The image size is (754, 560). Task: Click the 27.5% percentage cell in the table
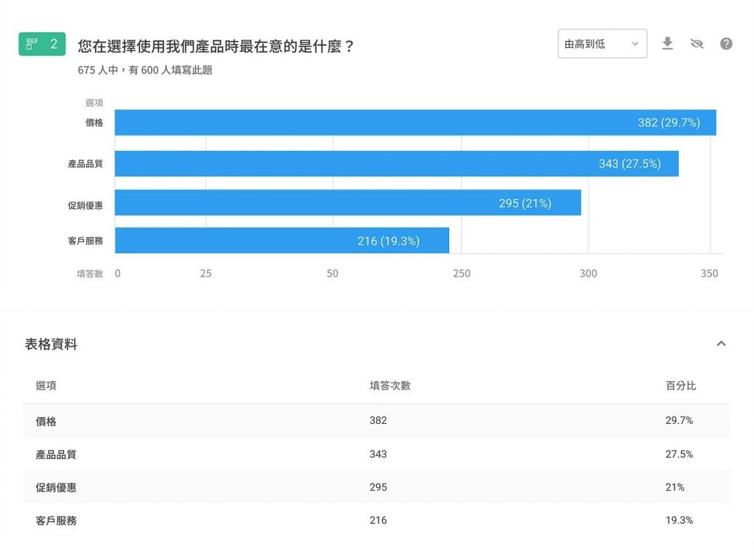[x=679, y=454]
